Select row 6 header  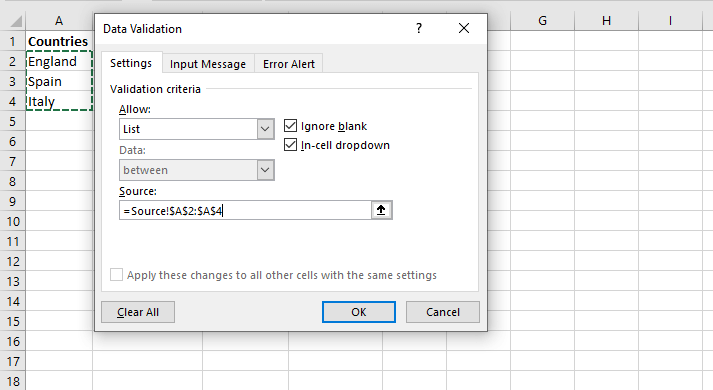(x=13, y=141)
